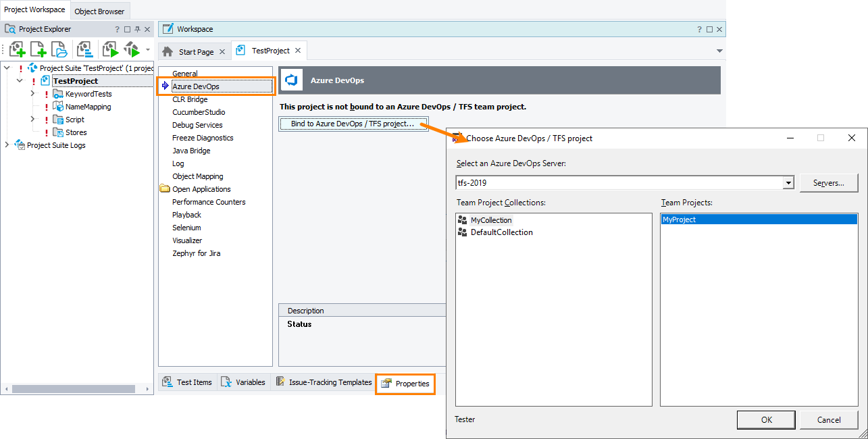Click the New Project toolbar icon
This screenshot has width=868, height=439.
(18, 49)
